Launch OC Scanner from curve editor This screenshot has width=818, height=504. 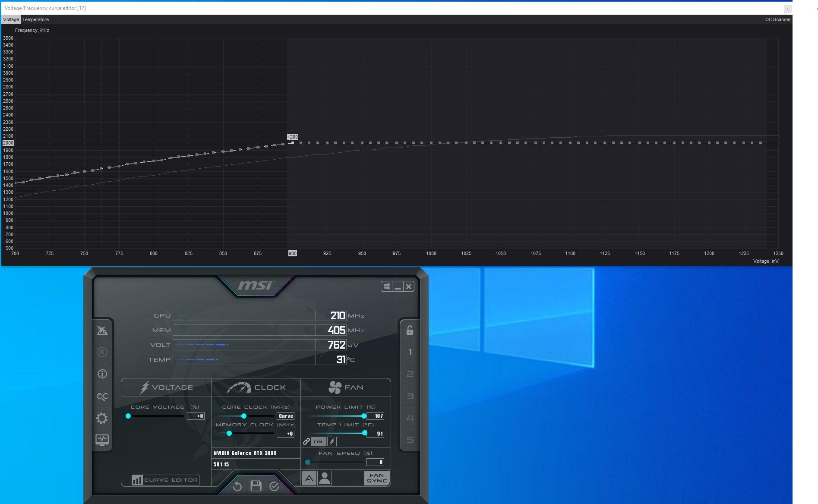pyautogui.click(x=778, y=19)
